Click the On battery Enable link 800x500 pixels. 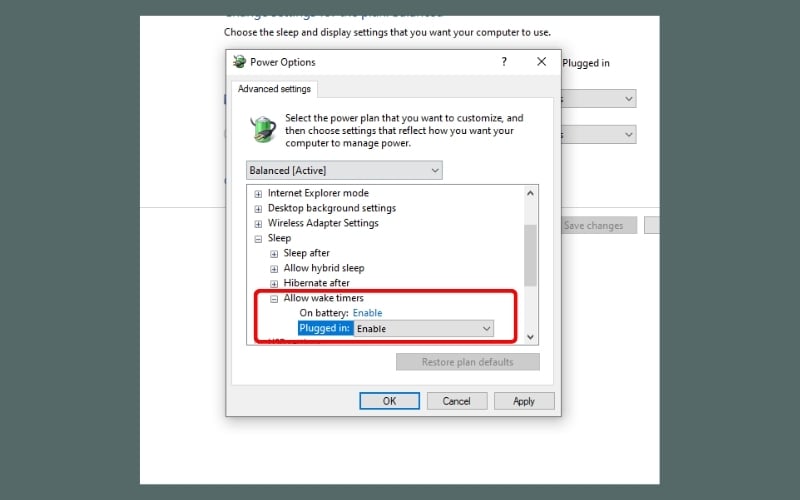(x=367, y=313)
